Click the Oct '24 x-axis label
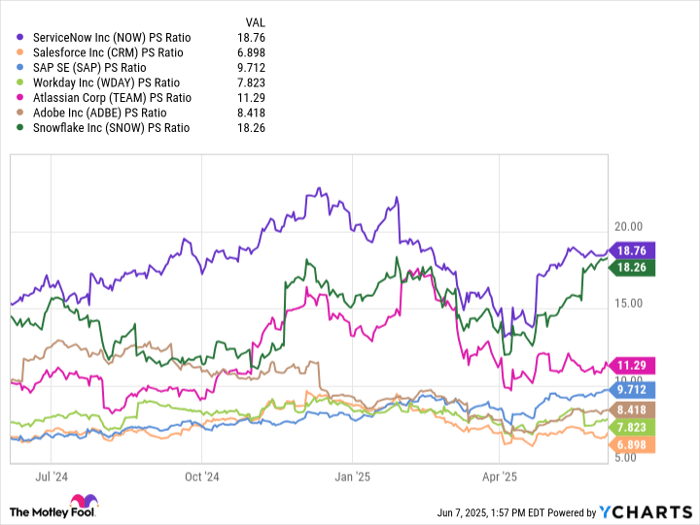The image size is (700, 525). coord(202,478)
